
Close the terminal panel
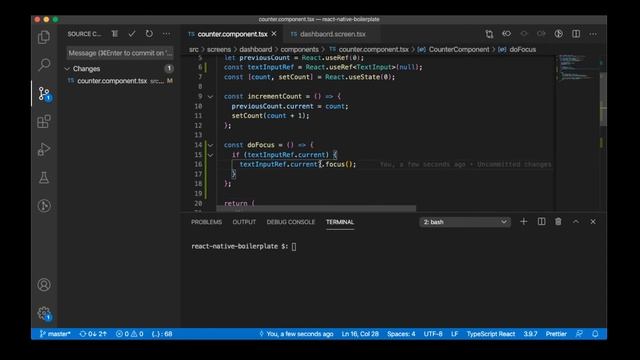(x=593, y=222)
